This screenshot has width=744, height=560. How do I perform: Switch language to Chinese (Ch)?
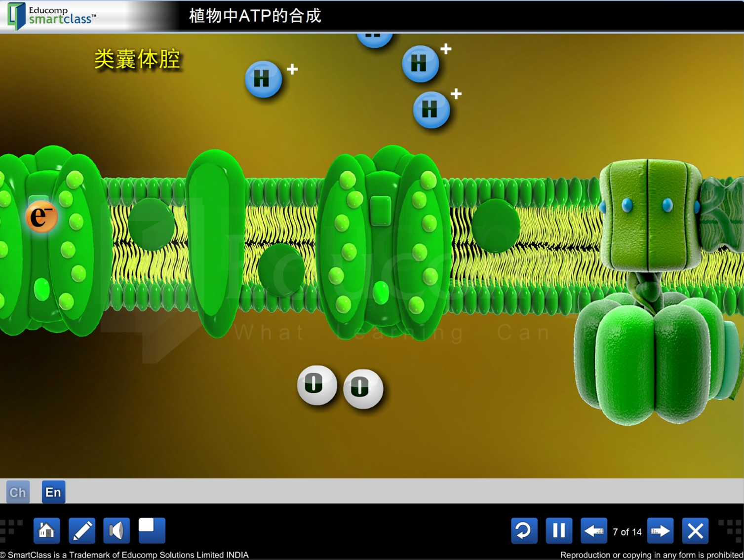18,492
